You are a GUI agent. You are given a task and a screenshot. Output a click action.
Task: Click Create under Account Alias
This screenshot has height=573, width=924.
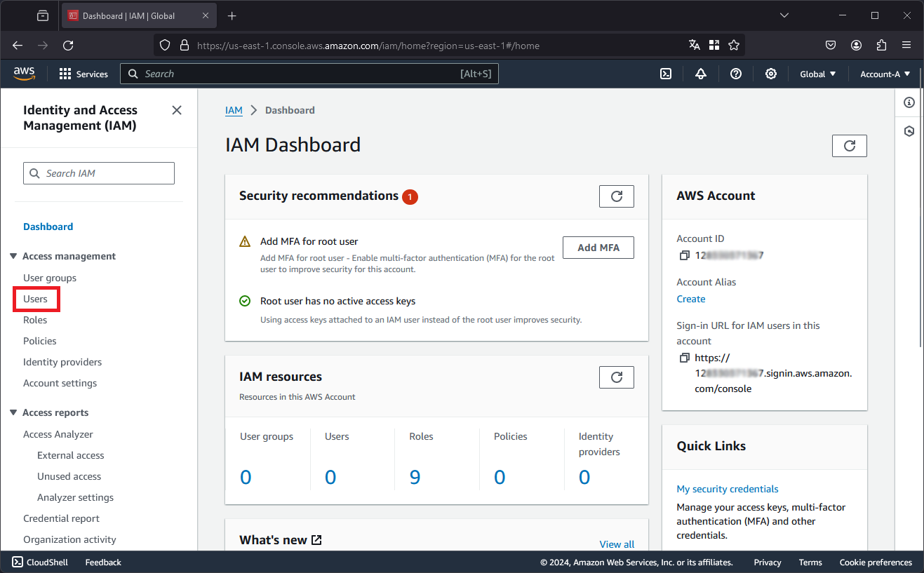pyautogui.click(x=691, y=299)
